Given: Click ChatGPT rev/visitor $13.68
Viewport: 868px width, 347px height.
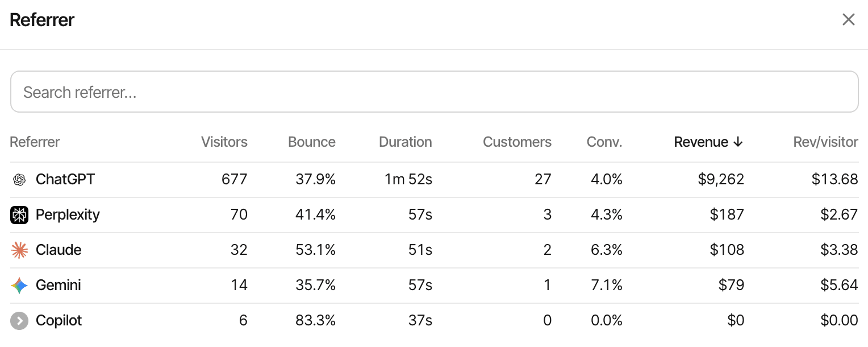Looking at the screenshot, I should click(x=835, y=180).
